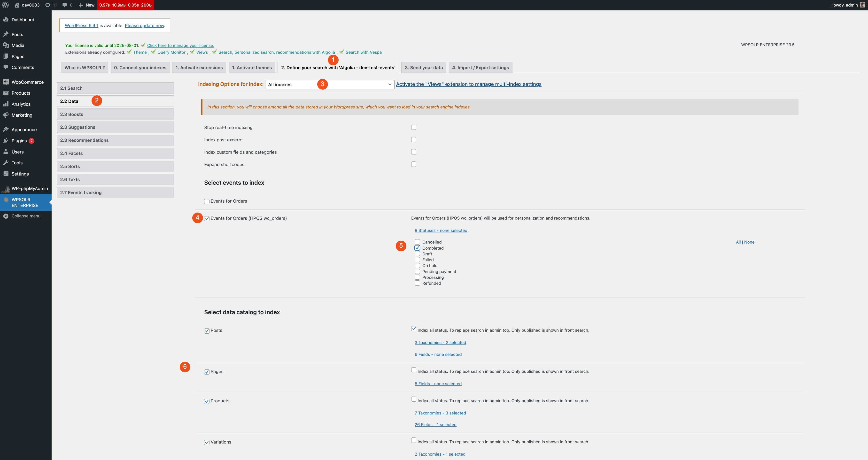Viewport: 868px width, 460px height.
Task: Click the WooCommerce logo icon
Action: 6,82
